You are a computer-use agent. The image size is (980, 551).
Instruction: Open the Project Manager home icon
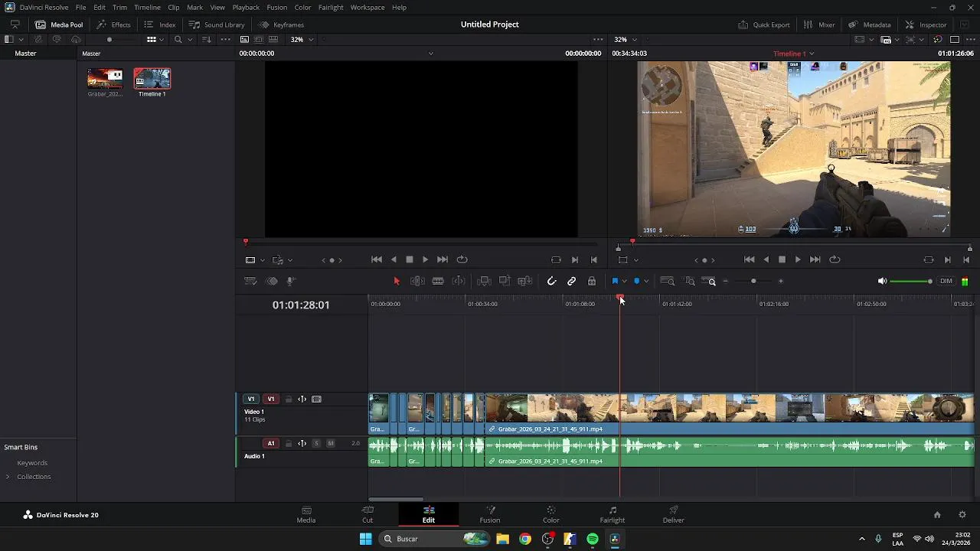click(x=937, y=515)
